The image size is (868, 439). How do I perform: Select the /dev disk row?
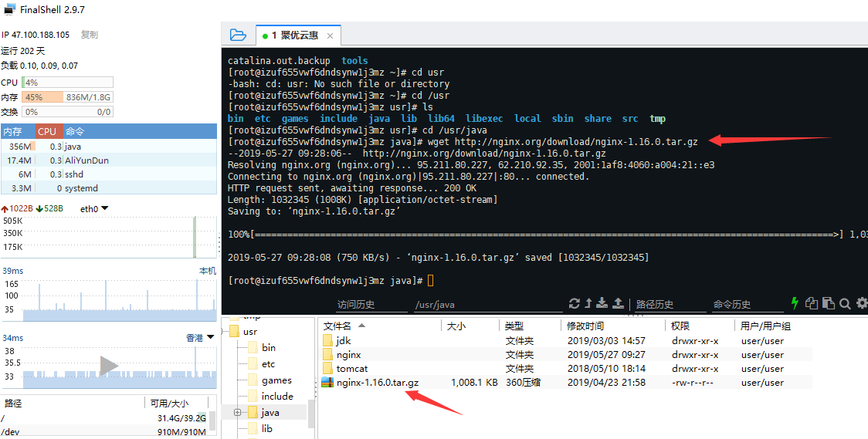point(104,432)
